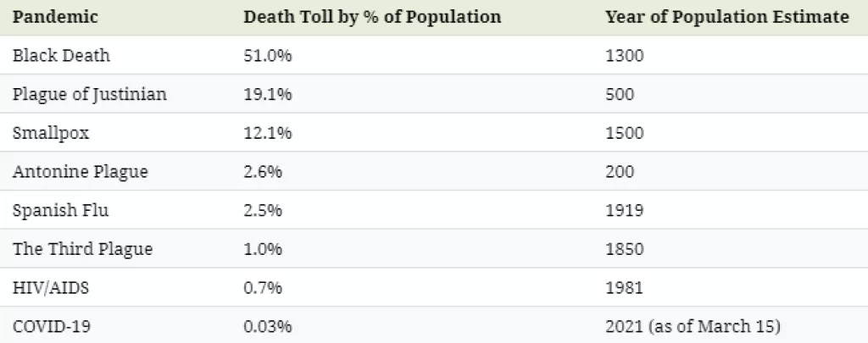The image size is (868, 343).
Task: Select the year 1300 cell
Action: (x=625, y=56)
